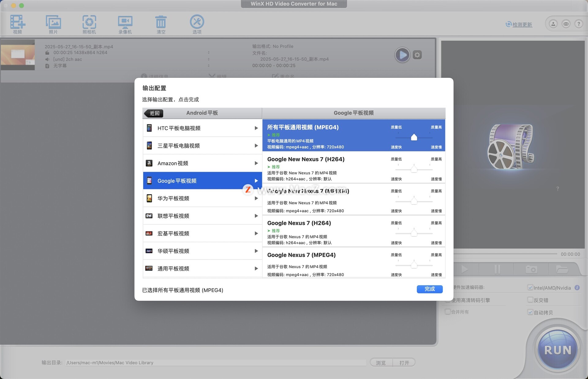This screenshot has width=588, height=379.
Task: Click the RUN convert button
Action: pyautogui.click(x=557, y=350)
